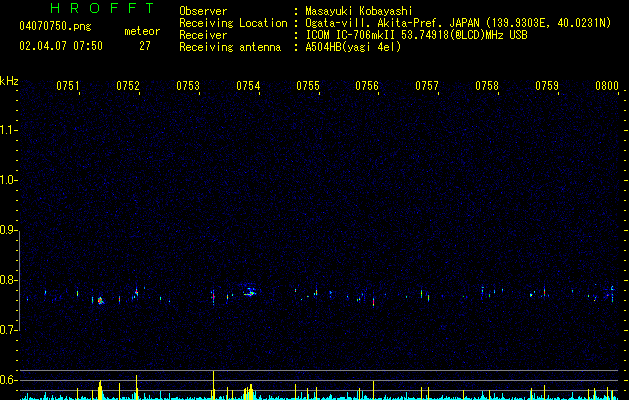
Task: Click the meteor count label
Action: [x=142, y=31]
